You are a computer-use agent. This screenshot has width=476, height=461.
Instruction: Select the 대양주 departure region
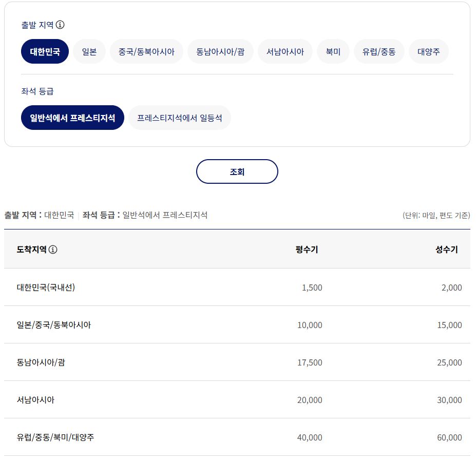428,51
